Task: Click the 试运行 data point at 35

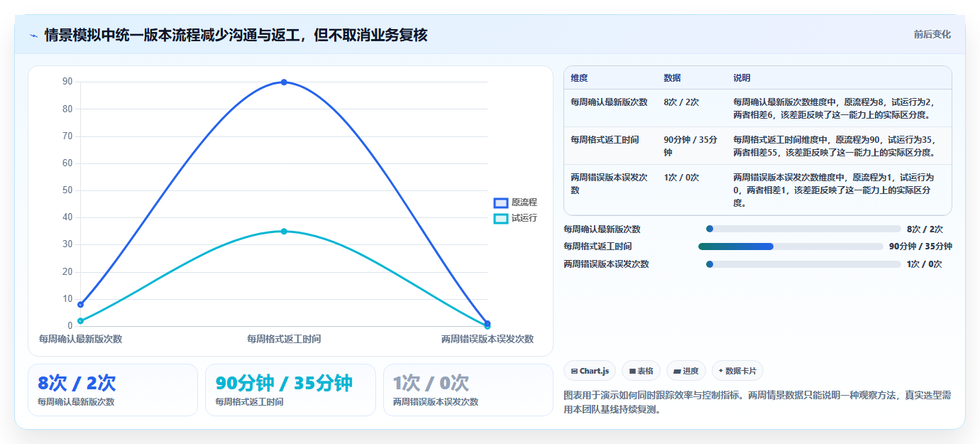Action: pyautogui.click(x=284, y=232)
